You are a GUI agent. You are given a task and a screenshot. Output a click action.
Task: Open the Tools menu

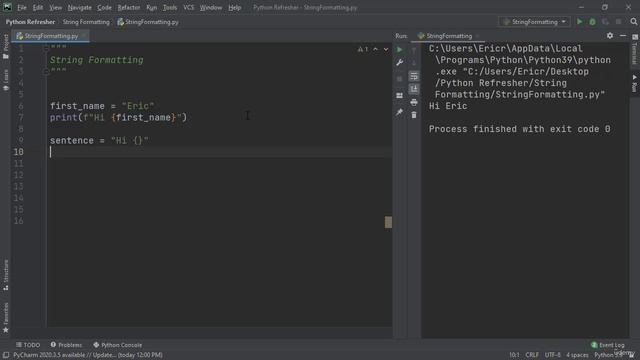(x=170, y=7)
